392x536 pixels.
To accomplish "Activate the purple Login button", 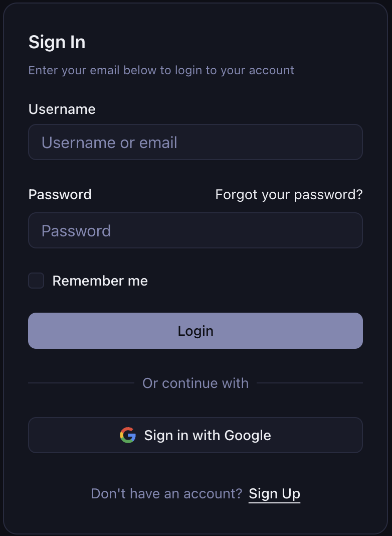I will (x=195, y=331).
